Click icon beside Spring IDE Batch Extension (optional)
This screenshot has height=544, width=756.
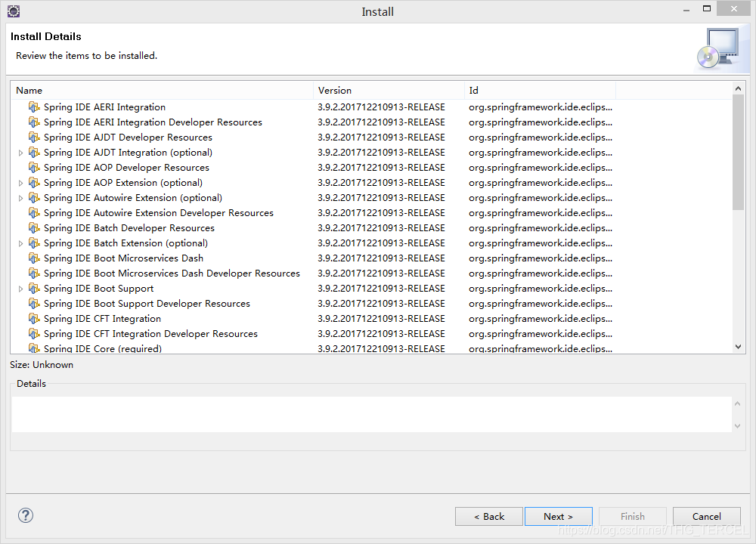coord(34,243)
